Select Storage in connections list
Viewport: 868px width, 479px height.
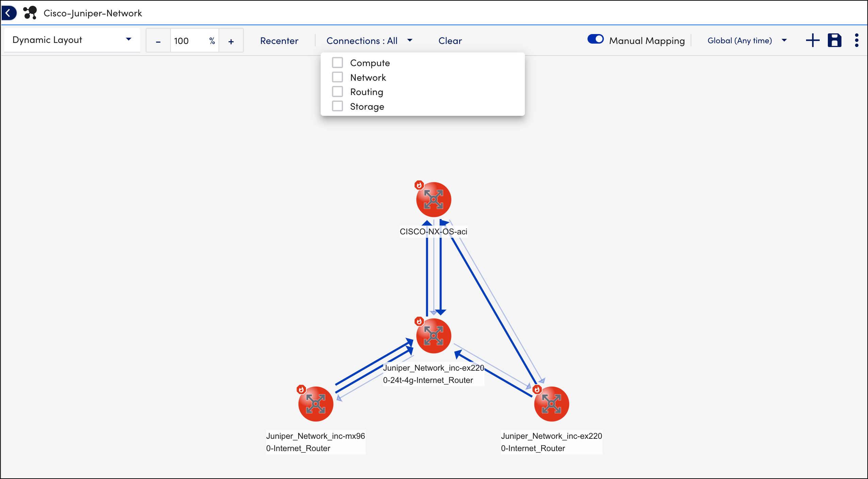367,107
